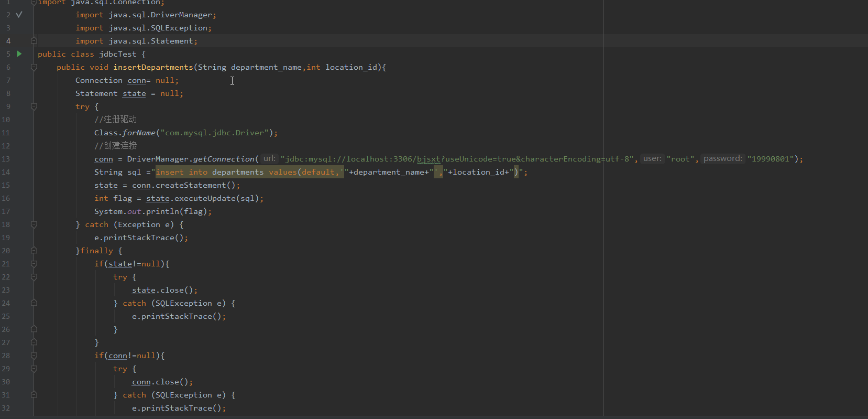868x419 pixels.
Task: Click the class name jdbcTest
Action: click(x=118, y=54)
